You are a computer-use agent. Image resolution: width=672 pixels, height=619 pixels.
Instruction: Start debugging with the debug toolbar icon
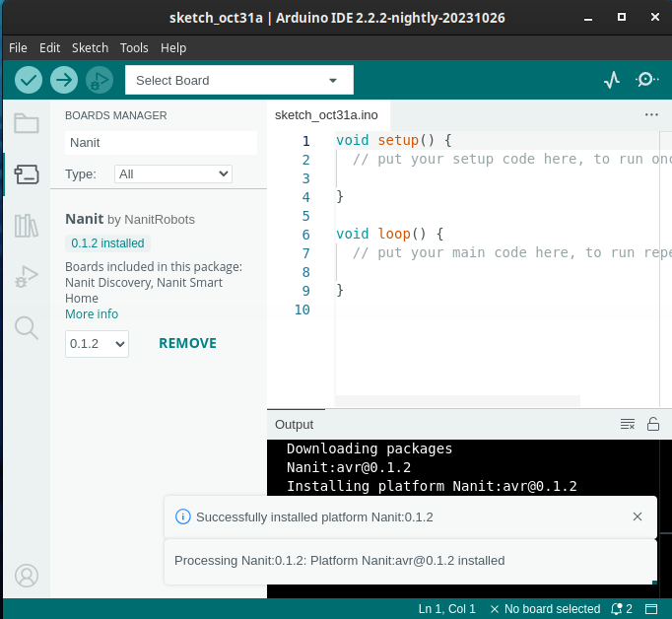pos(100,80)
